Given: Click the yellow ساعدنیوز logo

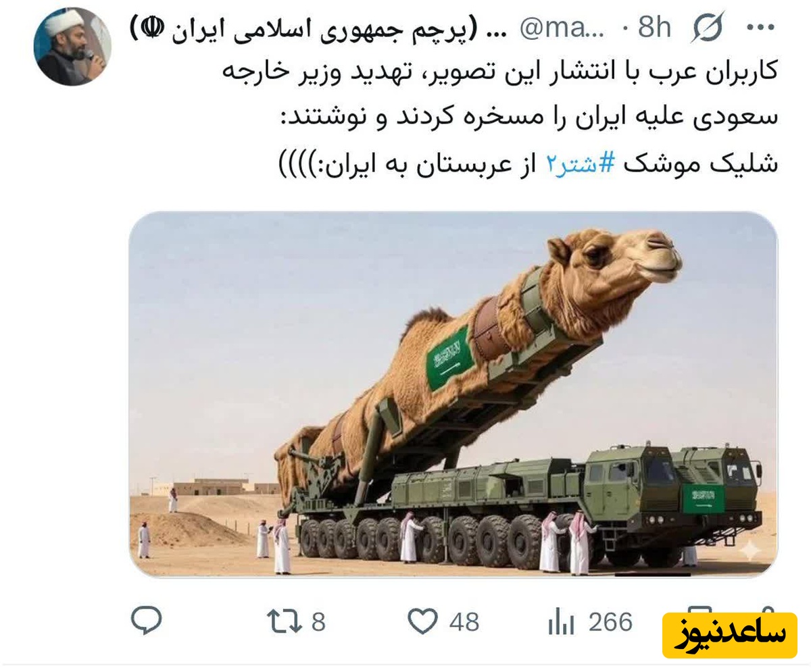Looking at the screenshot, I should [x=729, y=635].
